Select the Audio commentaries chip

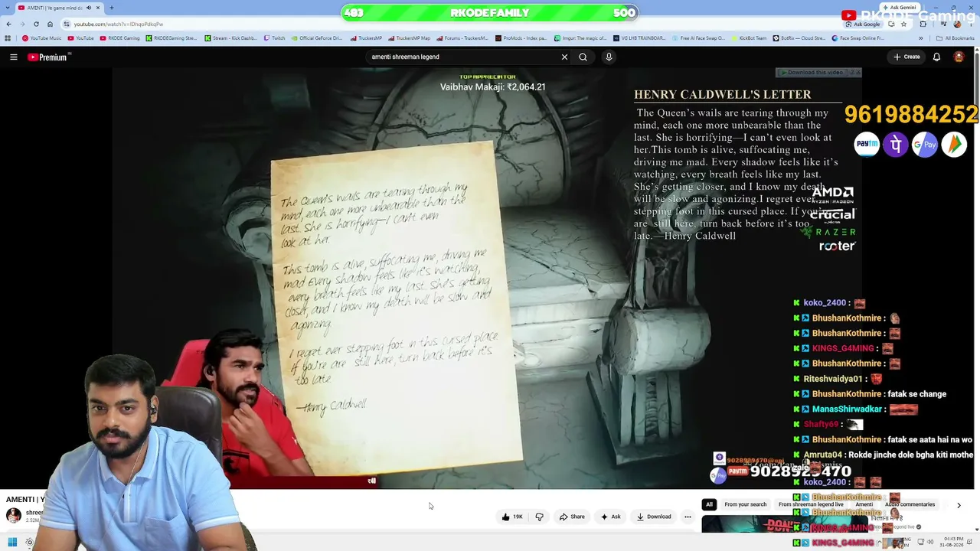pyautogui.click(x=910, y=504)
